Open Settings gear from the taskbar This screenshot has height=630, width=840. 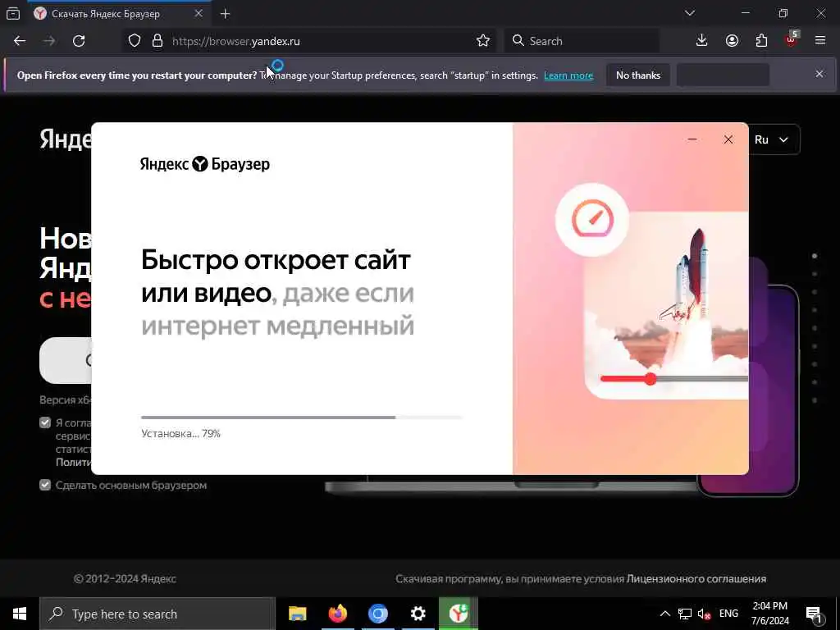(x=418, y=614)
